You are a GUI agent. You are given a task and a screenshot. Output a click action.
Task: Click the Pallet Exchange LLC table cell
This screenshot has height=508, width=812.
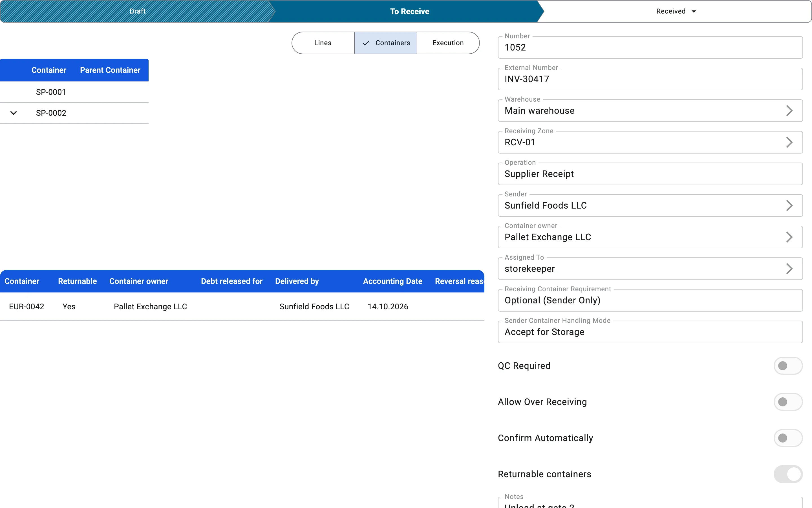click(150, 306)
